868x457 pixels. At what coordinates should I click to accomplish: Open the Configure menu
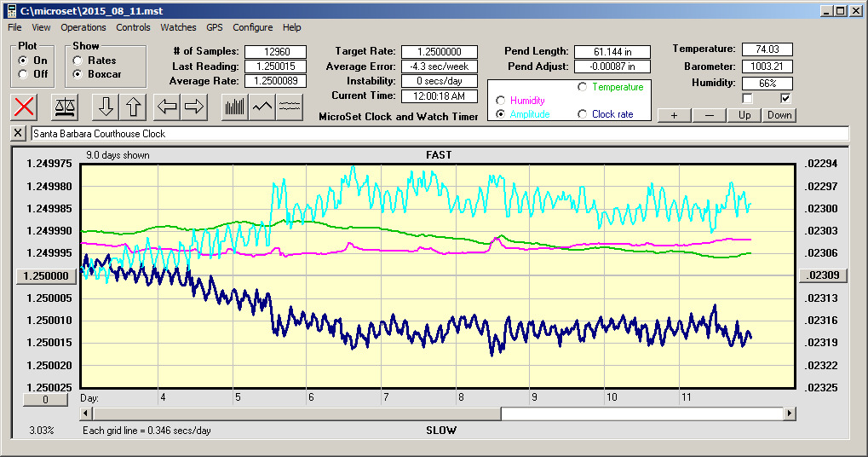pyautogui.click(x=252, y=27)
